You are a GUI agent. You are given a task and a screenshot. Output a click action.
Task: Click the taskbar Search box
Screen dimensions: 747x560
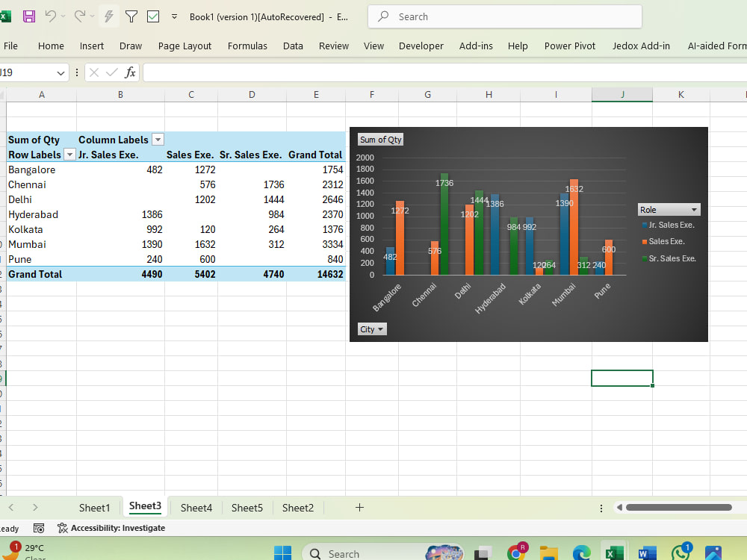point(382,553)
